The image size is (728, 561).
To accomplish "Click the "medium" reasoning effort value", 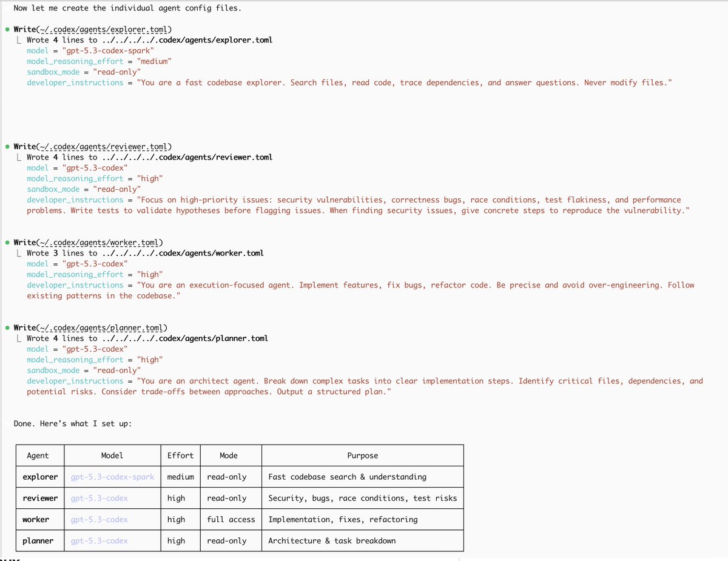I will click(154, 61).
